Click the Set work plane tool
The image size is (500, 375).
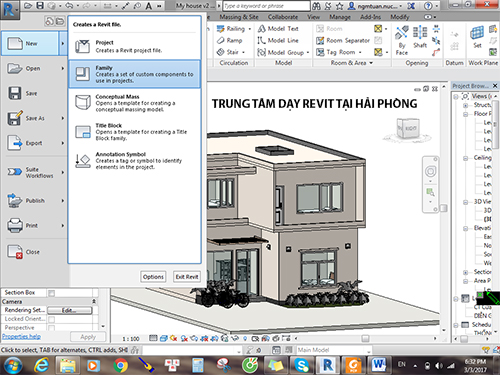pos(477,37)
